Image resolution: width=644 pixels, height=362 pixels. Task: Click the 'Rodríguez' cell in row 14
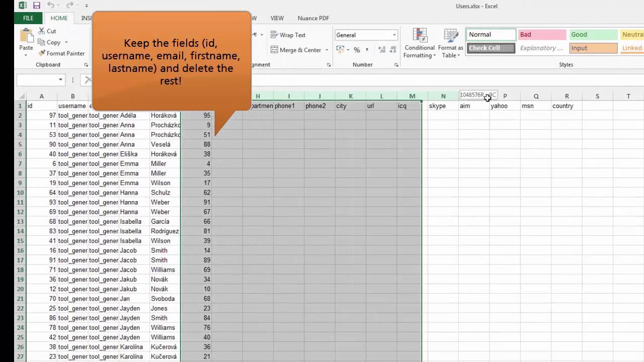(x=165, y=231)
